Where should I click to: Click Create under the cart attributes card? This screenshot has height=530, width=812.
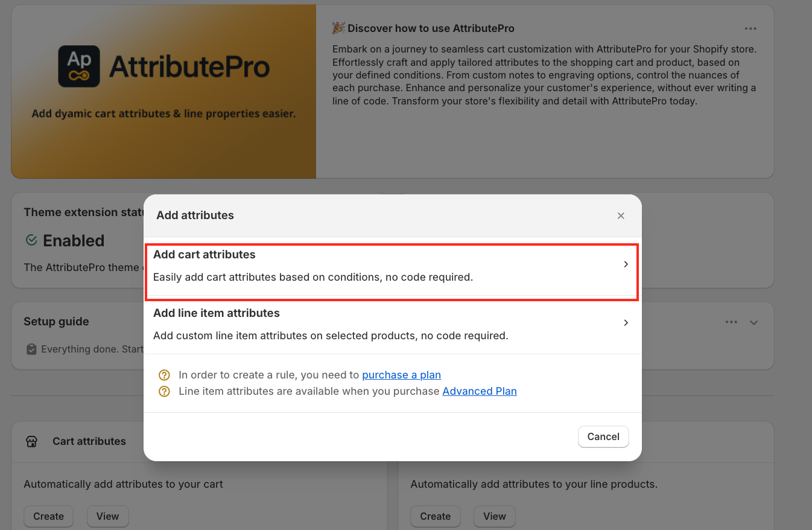pyautogui.click(x=48, y=516)
